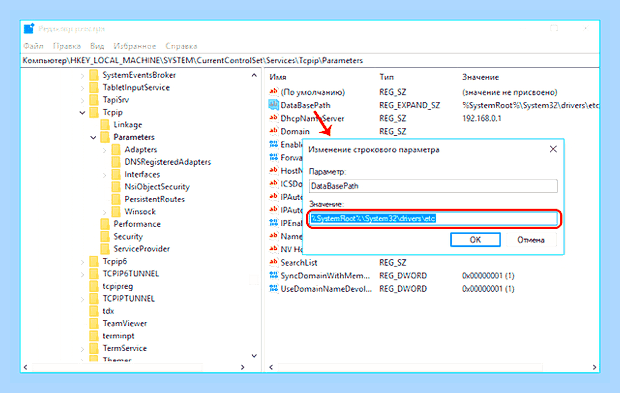Expand the SystemEventsBroker key
Screen dimensions: 620x393
pyautogui.click(x=82, y=76)
